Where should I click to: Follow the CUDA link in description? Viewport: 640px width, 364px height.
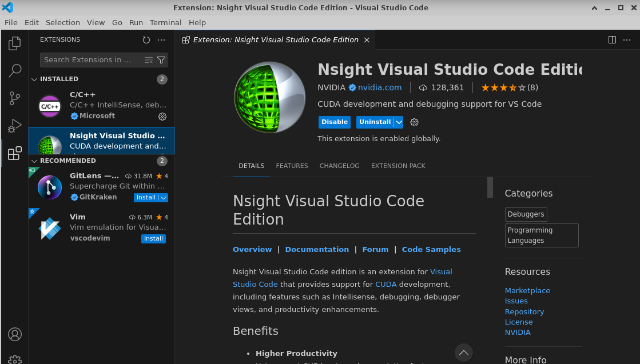[385, 285]
